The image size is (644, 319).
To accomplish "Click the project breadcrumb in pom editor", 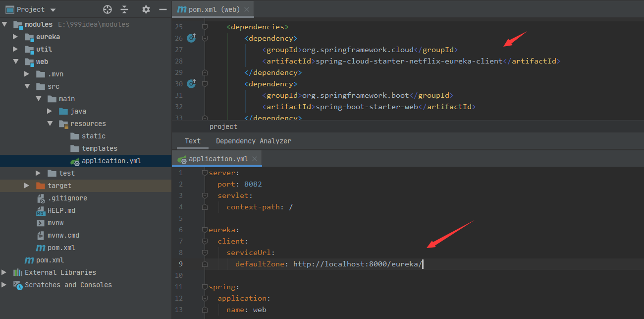I will click(223, 127).
